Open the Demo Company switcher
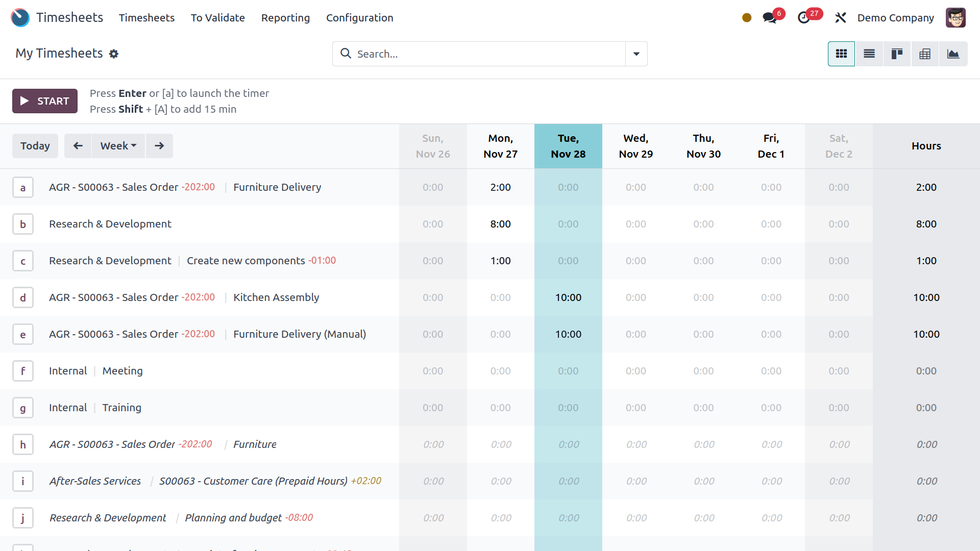This screenshot has width=980, height=551. [x=895, y=18]
